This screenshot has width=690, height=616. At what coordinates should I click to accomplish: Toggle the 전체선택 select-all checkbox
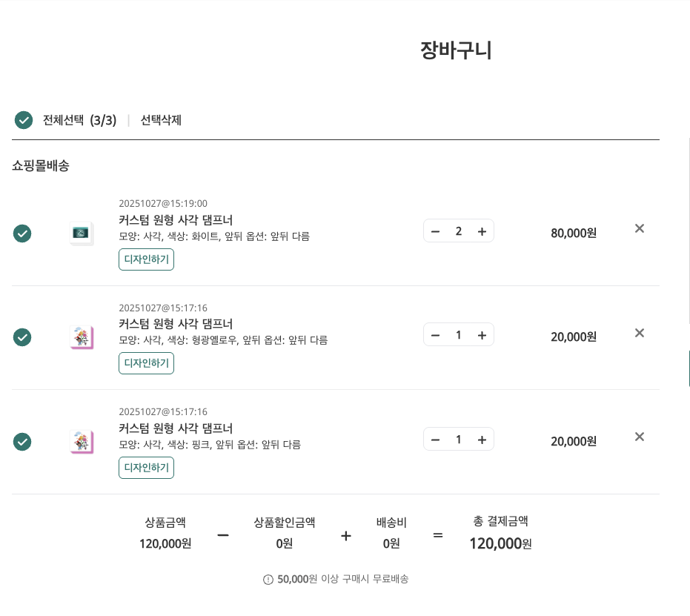(24, 120)
